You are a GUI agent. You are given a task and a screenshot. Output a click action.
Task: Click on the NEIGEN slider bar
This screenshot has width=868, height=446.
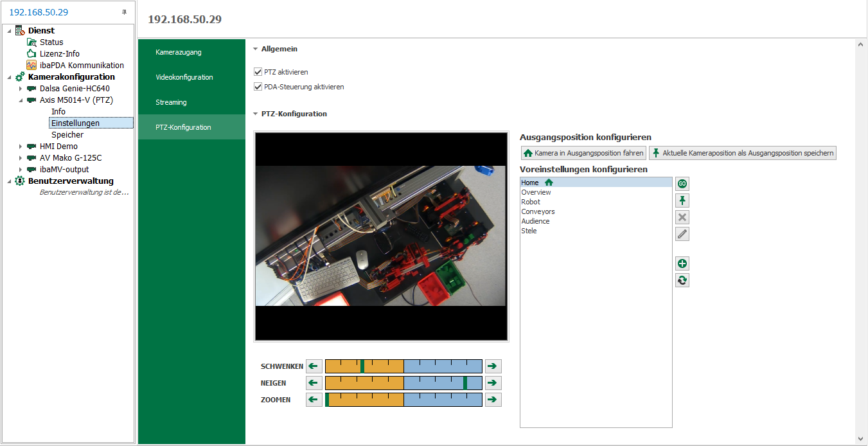pyautogui.click(x=403, y=383)
